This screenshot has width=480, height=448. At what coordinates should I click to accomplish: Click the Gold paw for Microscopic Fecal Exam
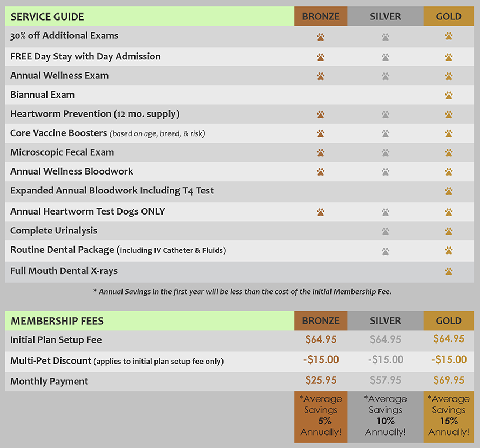[x=449, y=152]
